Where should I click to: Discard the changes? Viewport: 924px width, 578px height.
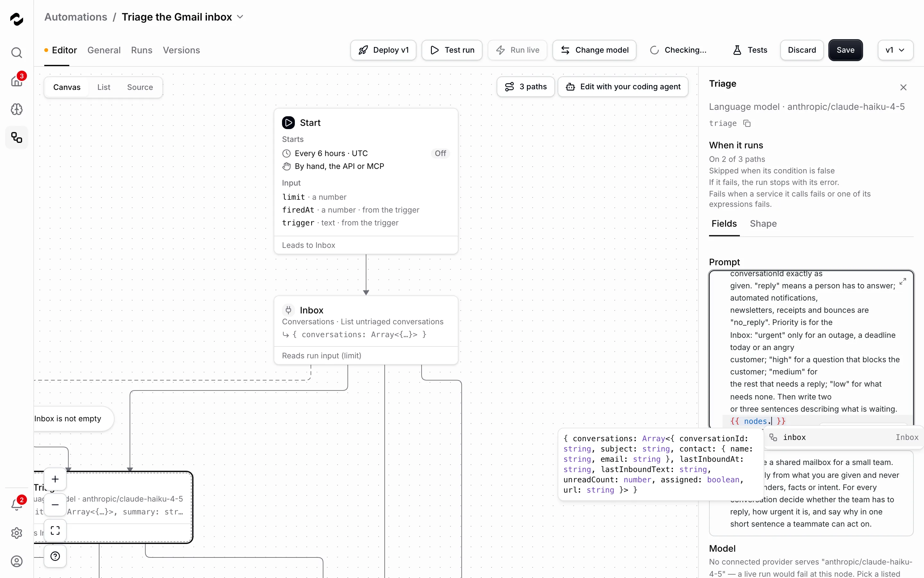tap(802, 50)
